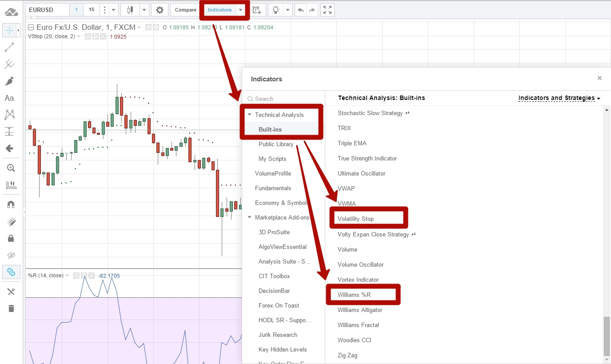The height and width of the screenshot is (364, 611).
Task: Choose the text annotation tool
Action: [9, 98]
